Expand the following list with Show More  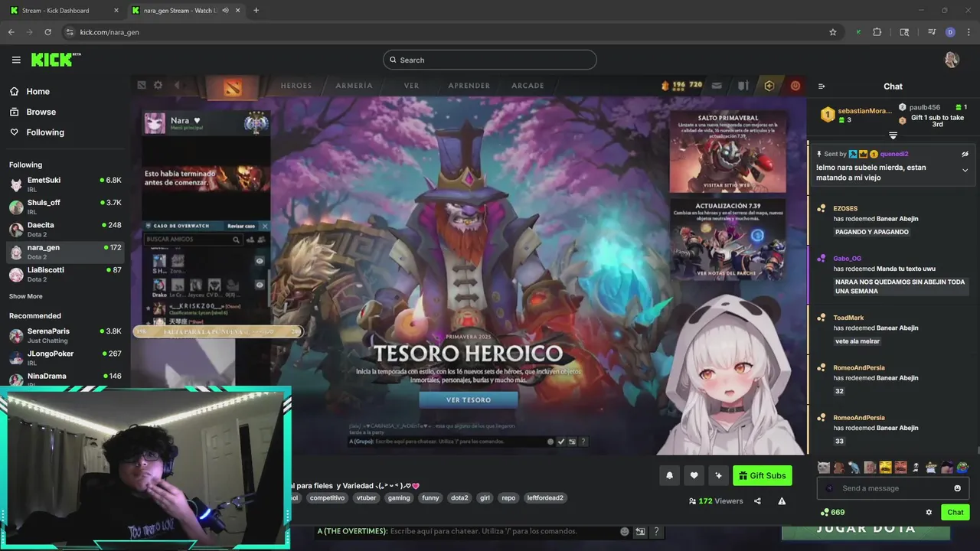26,296
